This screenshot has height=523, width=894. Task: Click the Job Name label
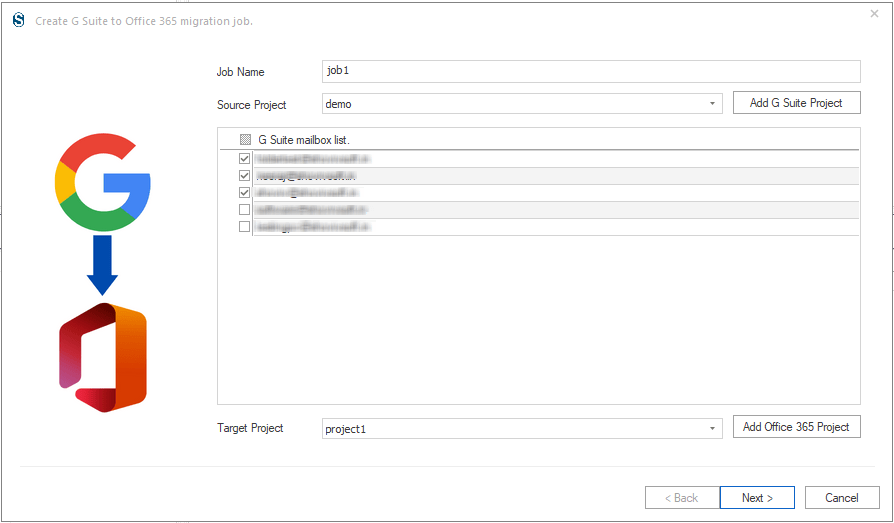click(x=241, y=72)
